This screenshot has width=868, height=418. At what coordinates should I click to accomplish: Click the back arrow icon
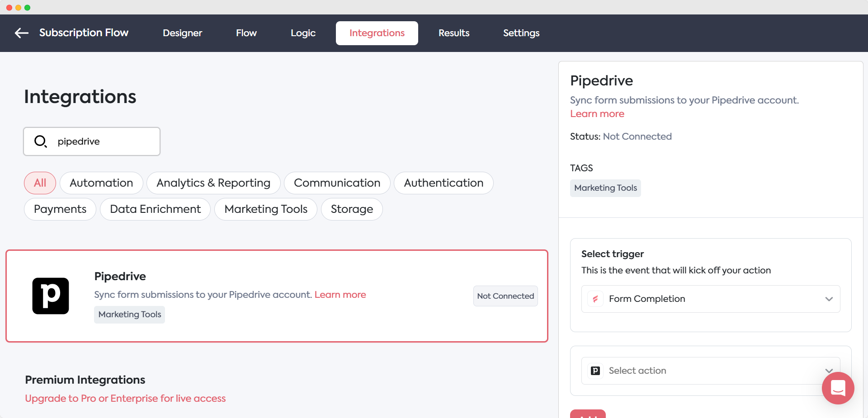tap(22, 33)
